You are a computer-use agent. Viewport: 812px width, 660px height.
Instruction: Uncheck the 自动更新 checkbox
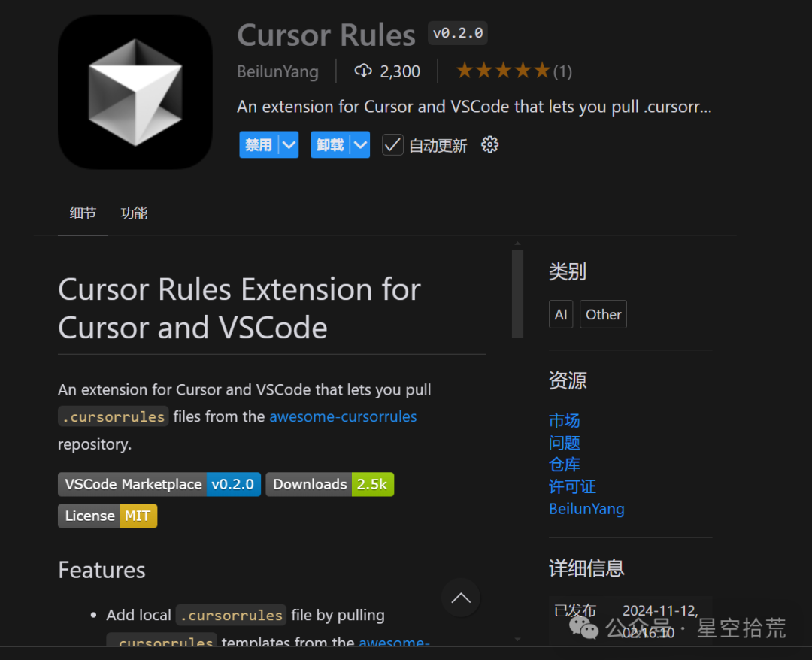392,144
